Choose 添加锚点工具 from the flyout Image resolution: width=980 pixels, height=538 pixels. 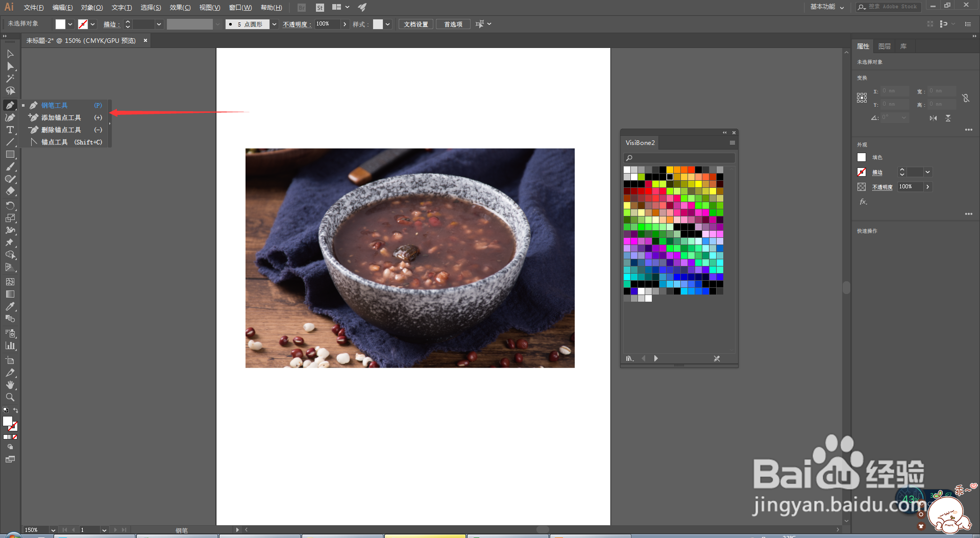(66, 117)
